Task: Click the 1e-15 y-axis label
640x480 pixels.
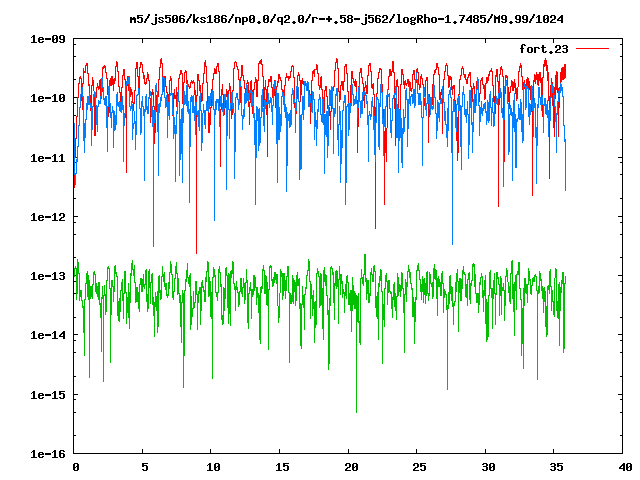Action: point(48,395)
